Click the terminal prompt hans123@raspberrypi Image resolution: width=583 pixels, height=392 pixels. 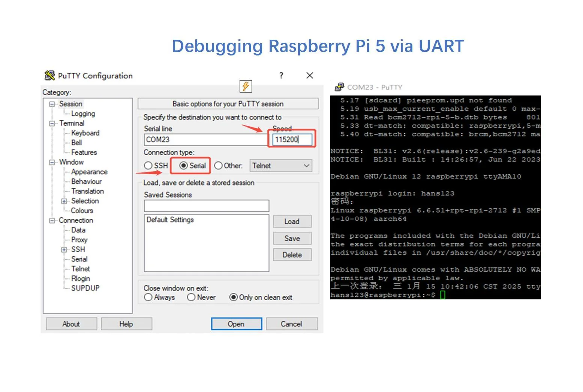(x=382, y=295)
